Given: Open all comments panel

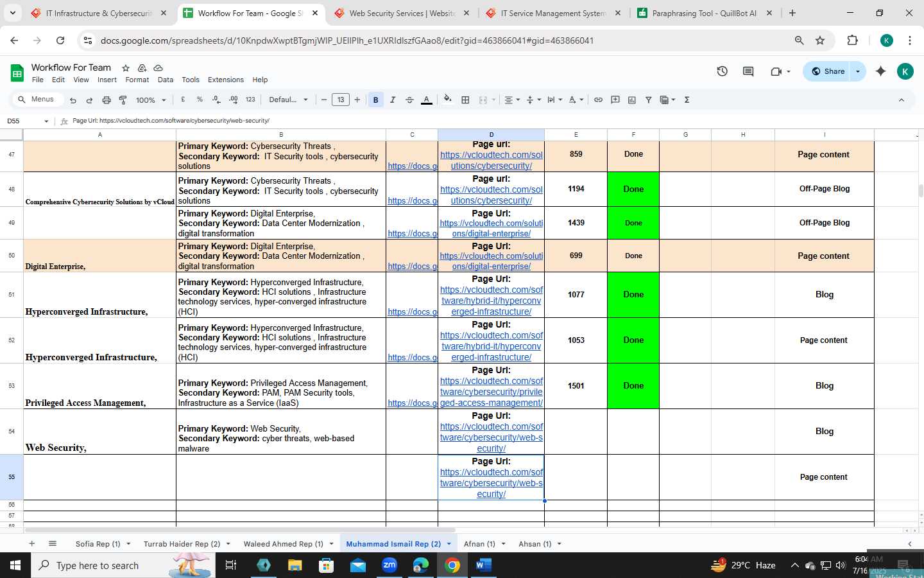Looking at the screenshot, I should coord(748,71).
